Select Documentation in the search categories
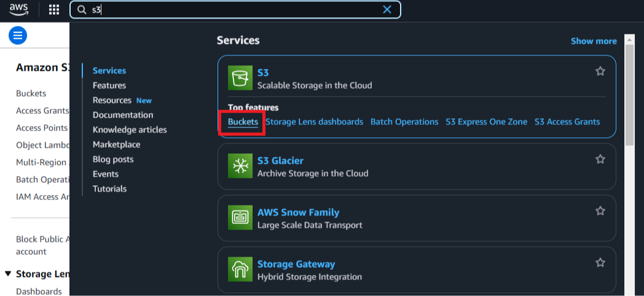 pos(123,115)
